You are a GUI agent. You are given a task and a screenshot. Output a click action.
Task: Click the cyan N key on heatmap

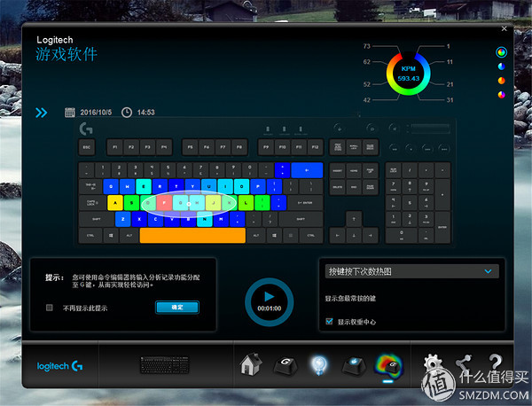pos(205,219)
